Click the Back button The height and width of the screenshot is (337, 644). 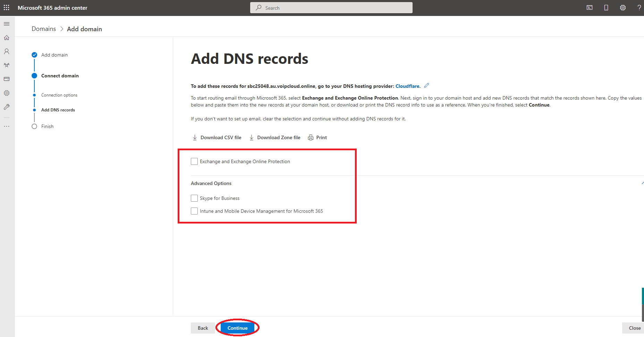pos(203,328)
